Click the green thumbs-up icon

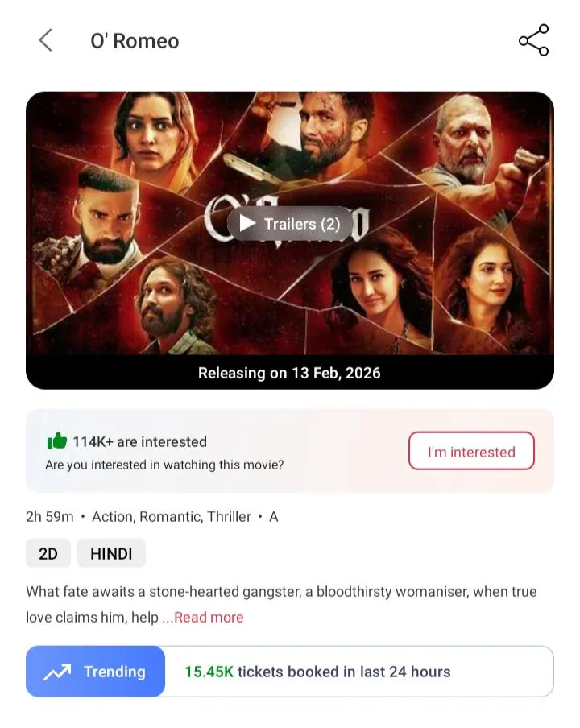pyautogui.click(x=57, y=441)
